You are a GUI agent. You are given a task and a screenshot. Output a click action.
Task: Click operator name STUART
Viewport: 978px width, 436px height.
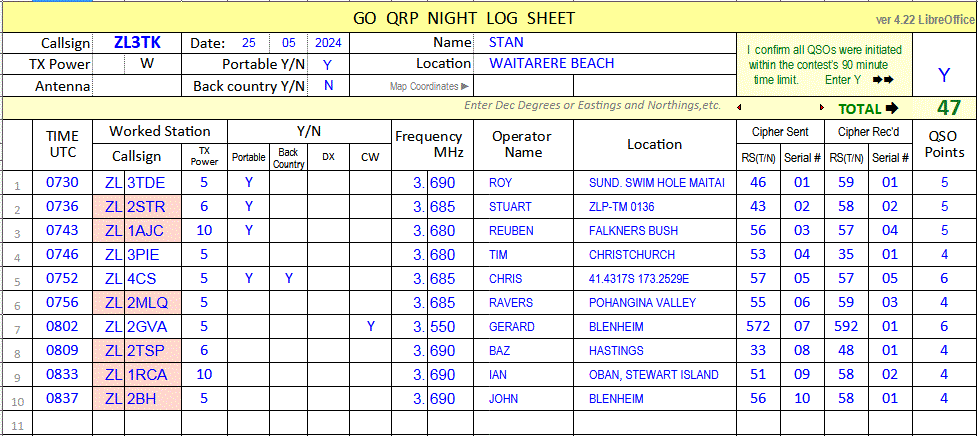pyautogui.click(x=510, y=206)
